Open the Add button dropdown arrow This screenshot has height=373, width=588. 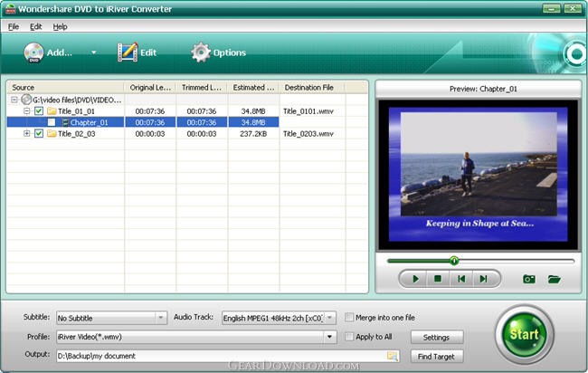pyautogui.click(x=94, y=53)
